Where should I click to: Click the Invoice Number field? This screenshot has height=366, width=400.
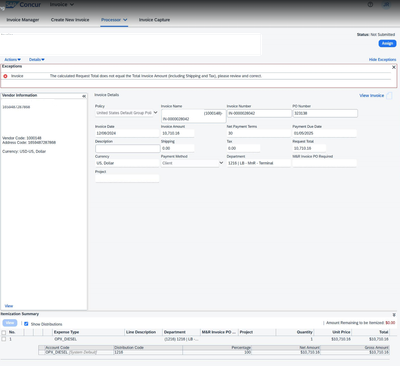(259, 113)
